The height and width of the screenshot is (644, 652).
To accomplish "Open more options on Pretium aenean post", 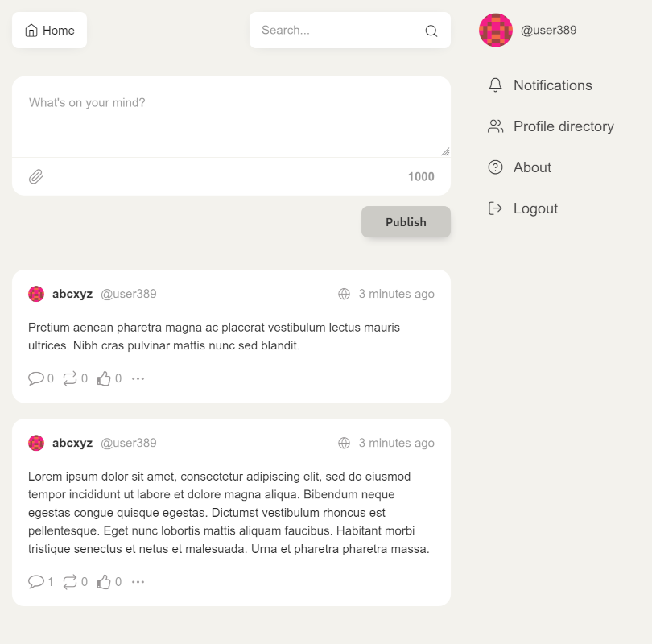I will (x=138, y=378).
